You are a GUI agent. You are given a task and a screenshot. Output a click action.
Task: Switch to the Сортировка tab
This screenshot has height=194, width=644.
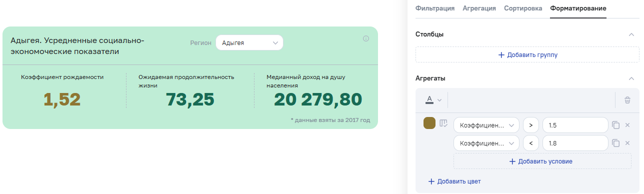coord(523,8)
